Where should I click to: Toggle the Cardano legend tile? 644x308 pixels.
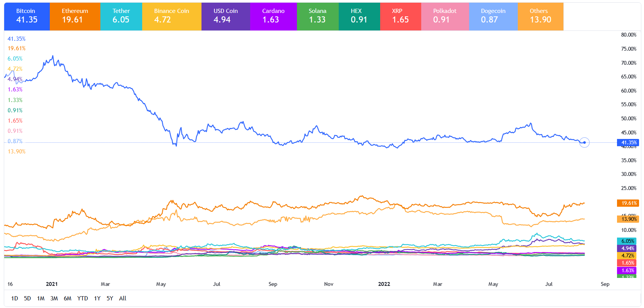[x=273, y=16]
